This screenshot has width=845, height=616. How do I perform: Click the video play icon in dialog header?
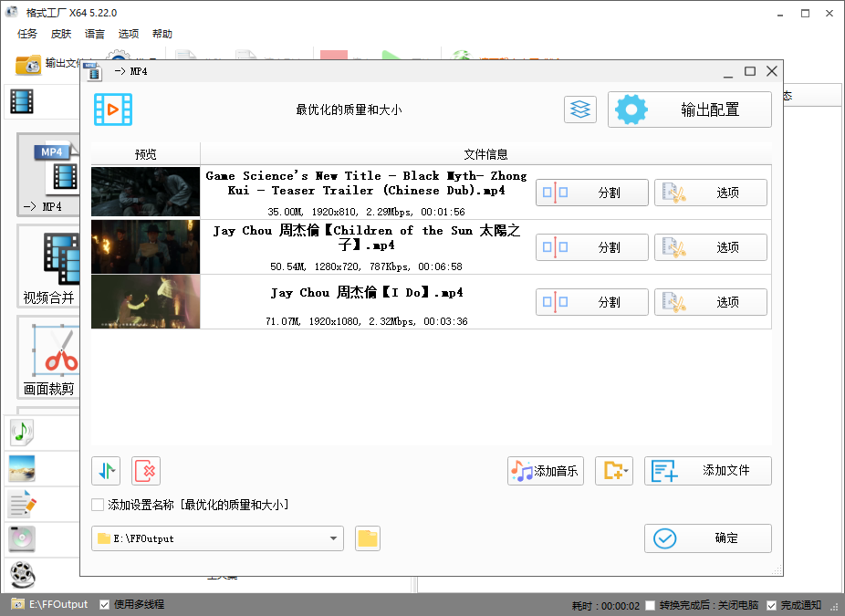coord(112,110)
